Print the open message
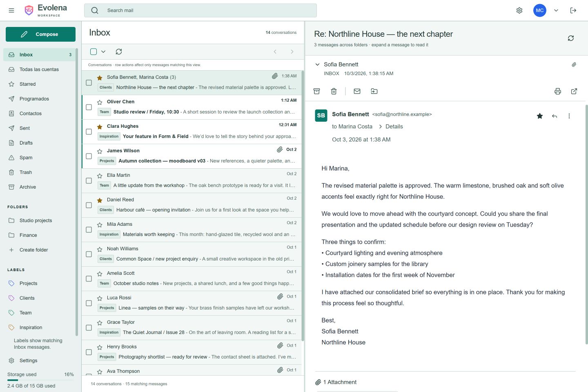 click(x=558, y=91)
